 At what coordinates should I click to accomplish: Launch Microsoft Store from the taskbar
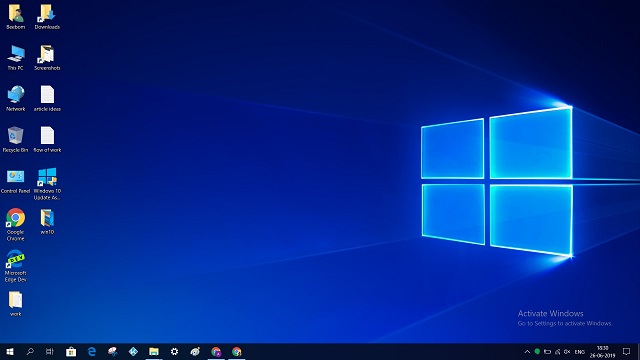(71, 351)
